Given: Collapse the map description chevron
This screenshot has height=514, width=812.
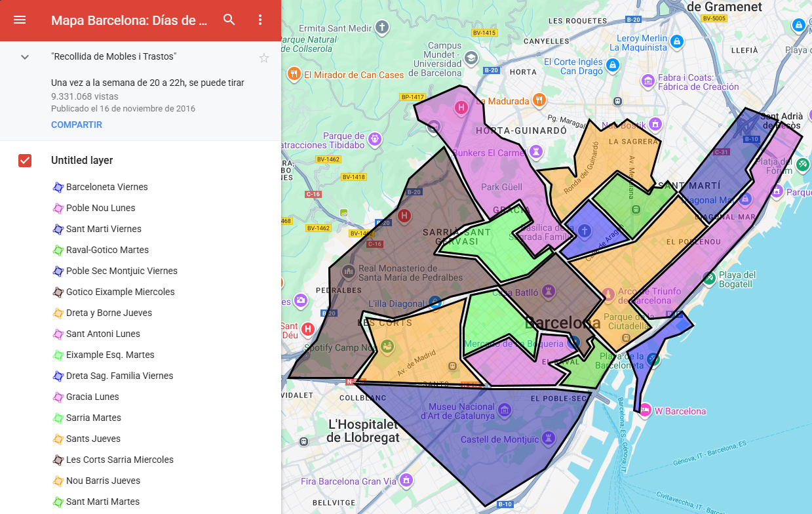Looking at the screenshot, I should [x=25, y=57].
